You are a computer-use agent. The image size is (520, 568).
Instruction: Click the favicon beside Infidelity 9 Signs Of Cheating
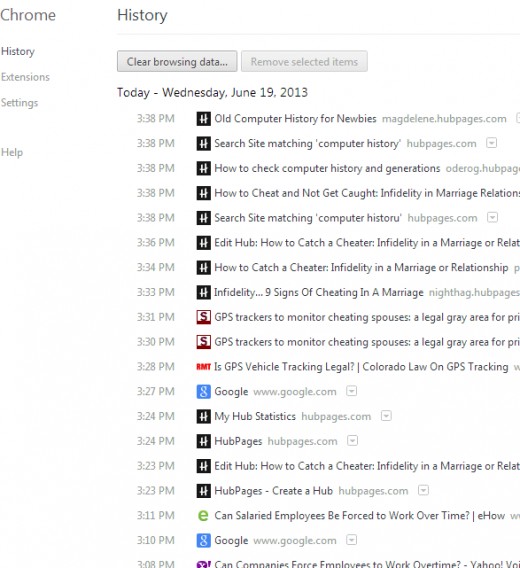click(x=203, y=292)
